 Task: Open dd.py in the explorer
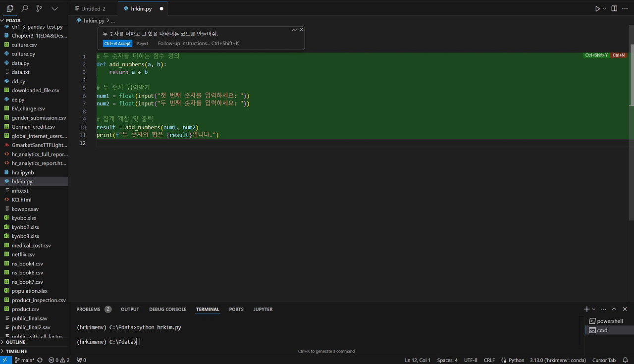pyautogui.click(x=34, y=81)
